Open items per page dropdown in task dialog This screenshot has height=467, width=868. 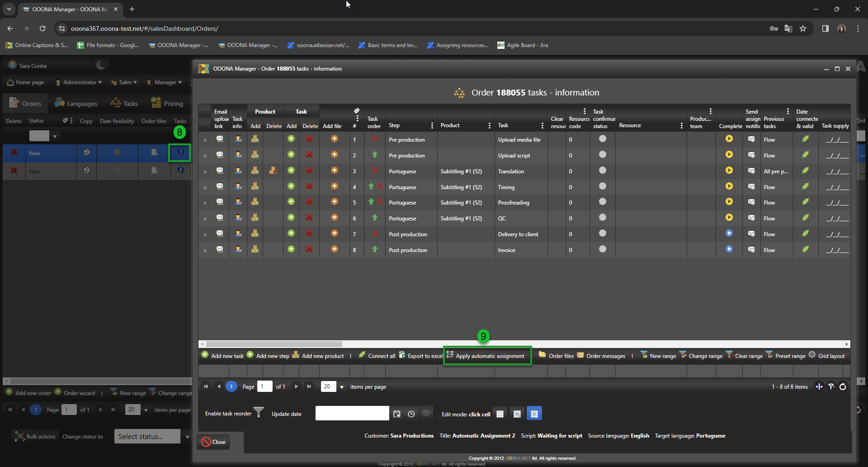(x=342, y=387)
